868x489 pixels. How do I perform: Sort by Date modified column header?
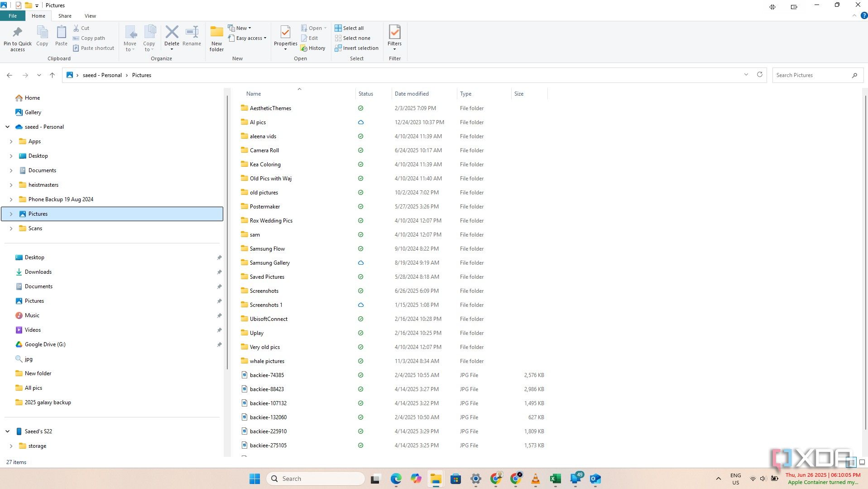(x=412, y=94)
